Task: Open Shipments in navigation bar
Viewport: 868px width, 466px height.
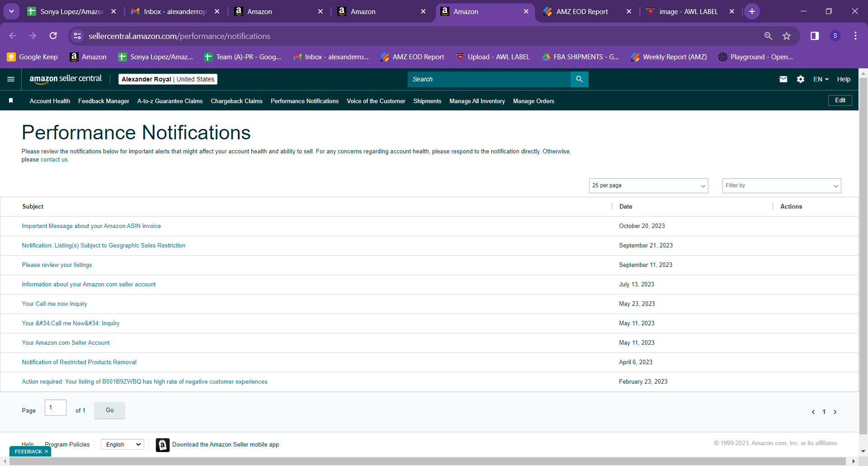Action: click(427, 101)
